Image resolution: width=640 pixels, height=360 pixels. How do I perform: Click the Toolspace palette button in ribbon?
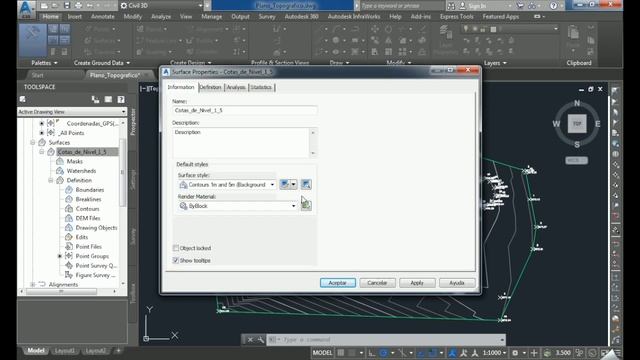32,40
